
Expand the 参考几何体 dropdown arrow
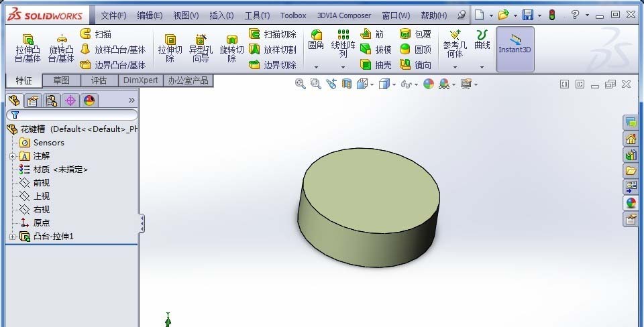pos(455,67)
